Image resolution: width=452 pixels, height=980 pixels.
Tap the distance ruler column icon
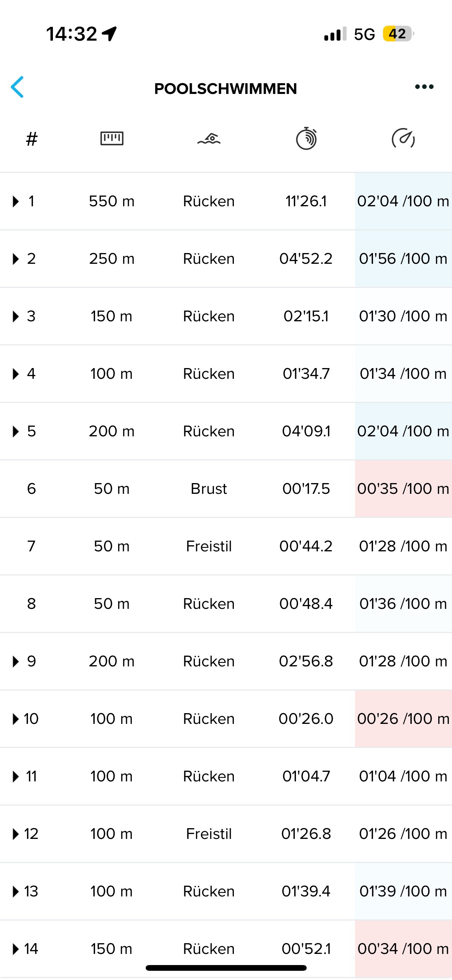point(112,138)
